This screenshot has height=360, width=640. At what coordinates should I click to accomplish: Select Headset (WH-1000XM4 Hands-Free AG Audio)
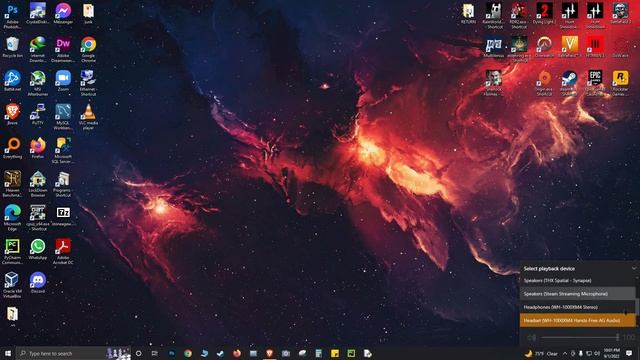[578, 320]
